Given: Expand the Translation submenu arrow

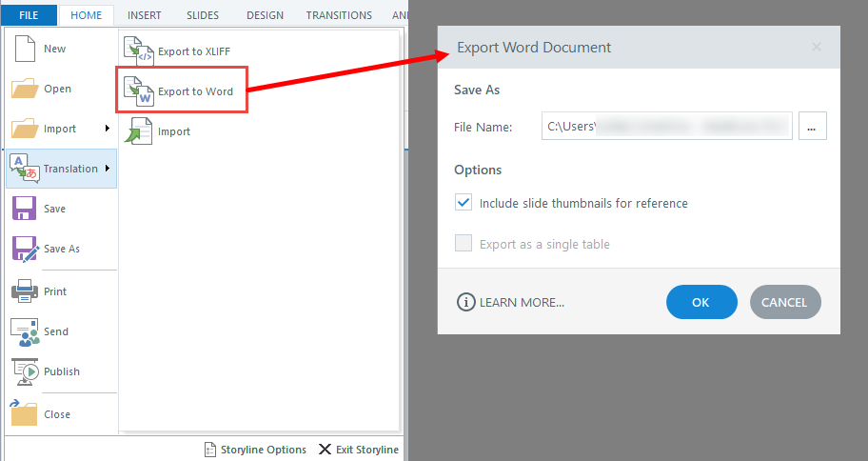Looking at the screenshot, I should [108, 169].
